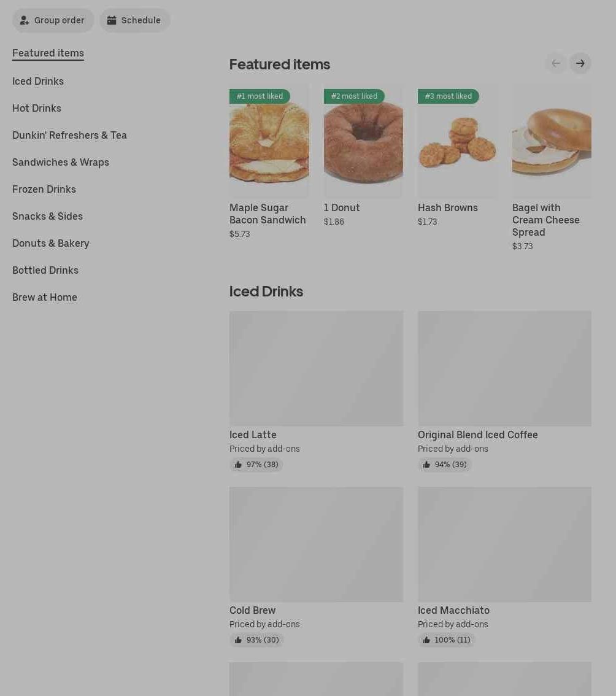
Task: Start a Group order
Action: click(53, 20)
